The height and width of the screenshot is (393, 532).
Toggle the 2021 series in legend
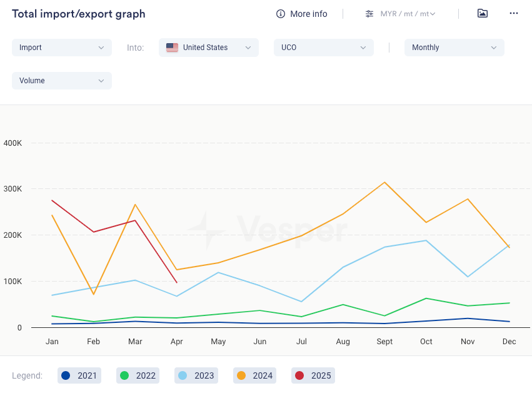pyautogui.click(x=79, y=375)
